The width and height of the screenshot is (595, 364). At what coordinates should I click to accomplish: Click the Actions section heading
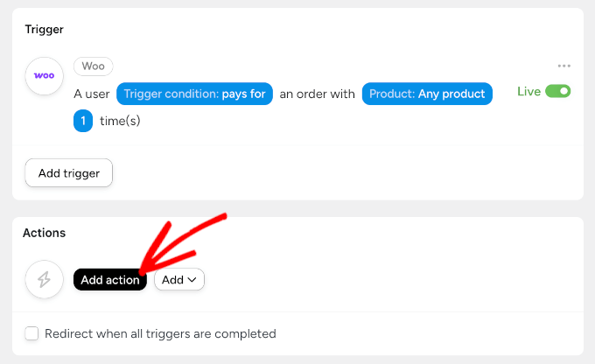[45, 233]
